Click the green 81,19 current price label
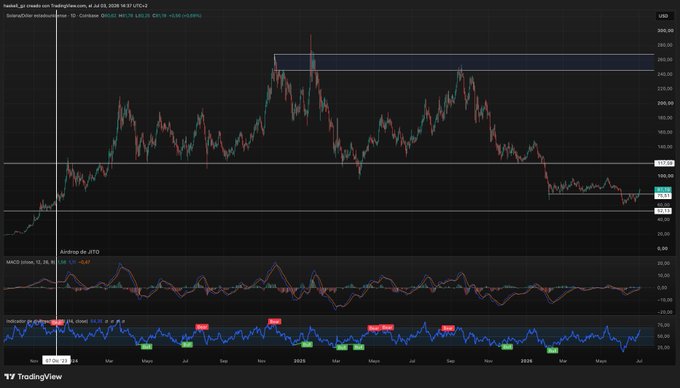 tap(664, 190)
